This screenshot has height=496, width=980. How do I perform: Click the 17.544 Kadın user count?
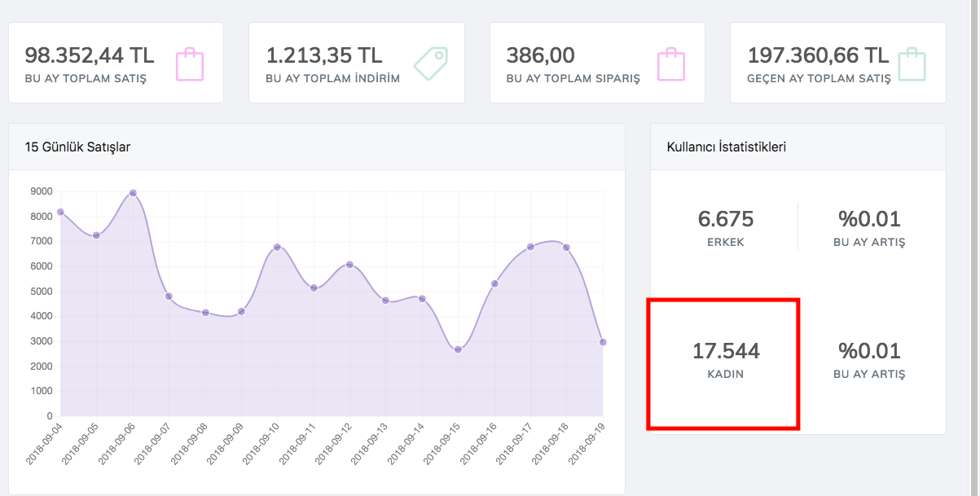click(x=725, y=351)
